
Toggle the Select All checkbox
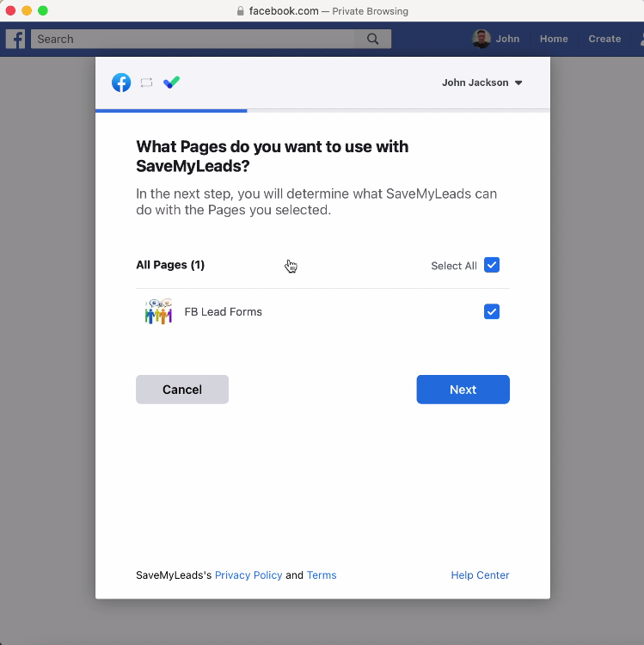(x=492, y=265)
